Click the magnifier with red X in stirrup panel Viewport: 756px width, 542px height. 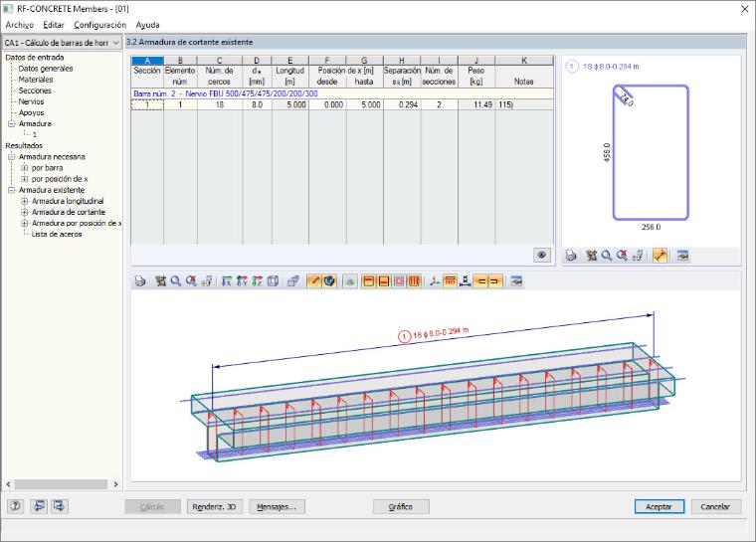pos(623,256)
